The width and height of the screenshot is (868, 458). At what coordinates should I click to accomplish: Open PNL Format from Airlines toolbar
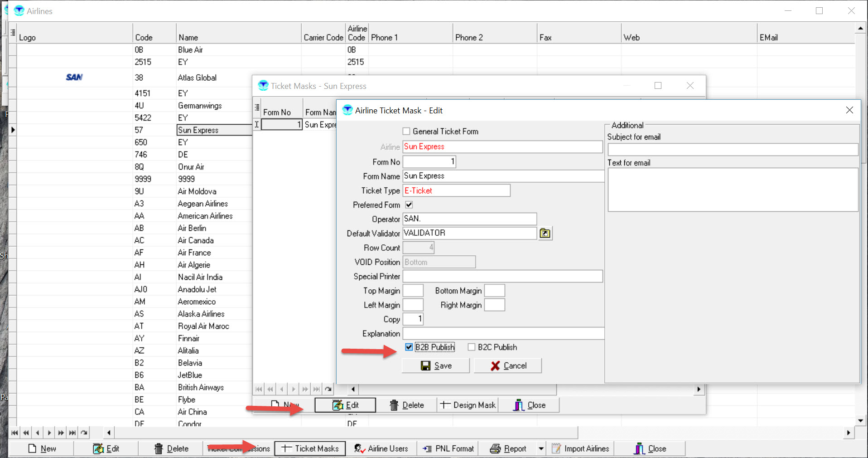[448, 449]
